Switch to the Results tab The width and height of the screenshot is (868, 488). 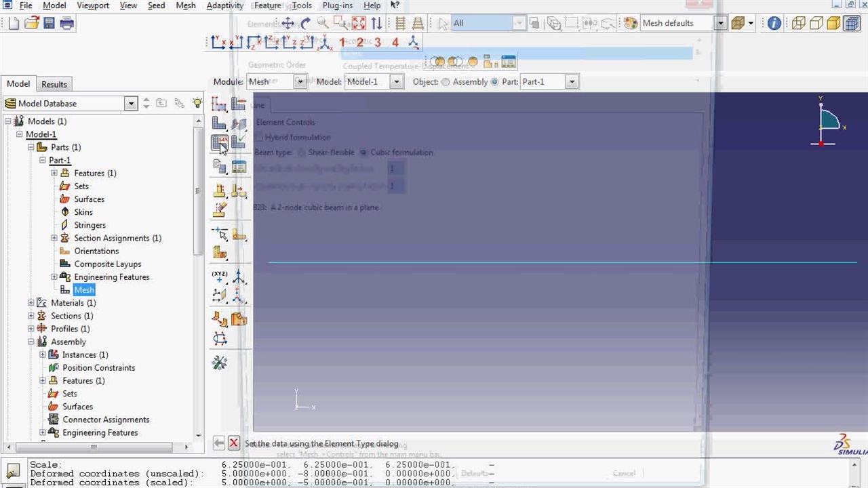click(x=54, y=84)
